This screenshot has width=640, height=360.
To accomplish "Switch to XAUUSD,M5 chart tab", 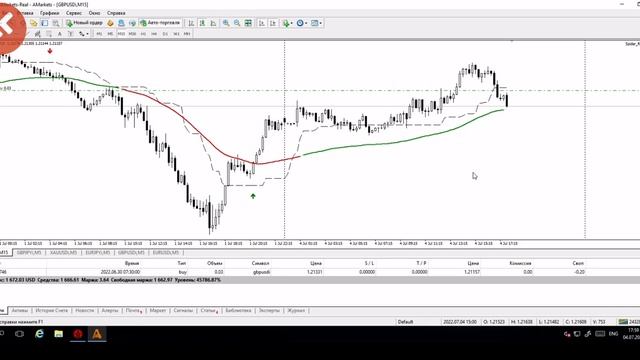I will [63, 253].
